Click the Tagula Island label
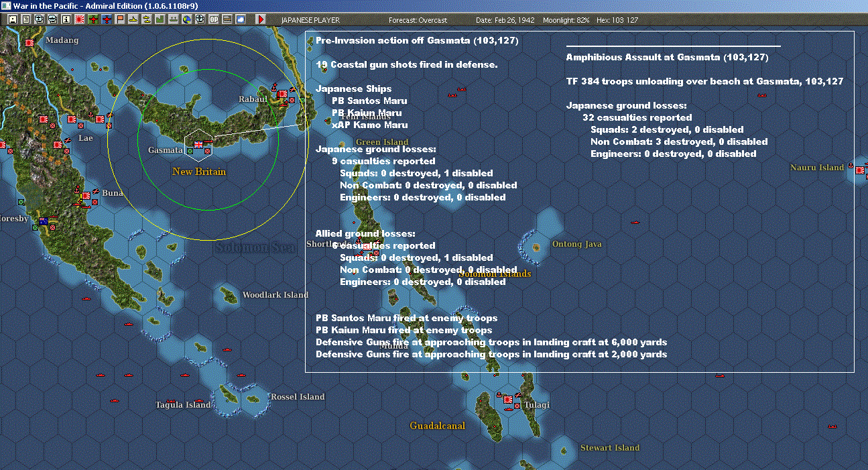The width and height of the screenshot is (868, 470). (x=183, y=405)
